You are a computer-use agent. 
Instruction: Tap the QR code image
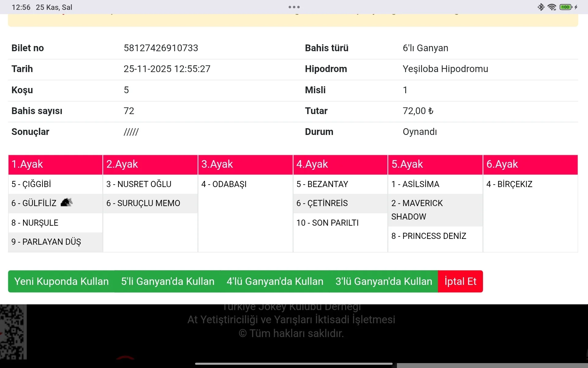tap(12, 332)
